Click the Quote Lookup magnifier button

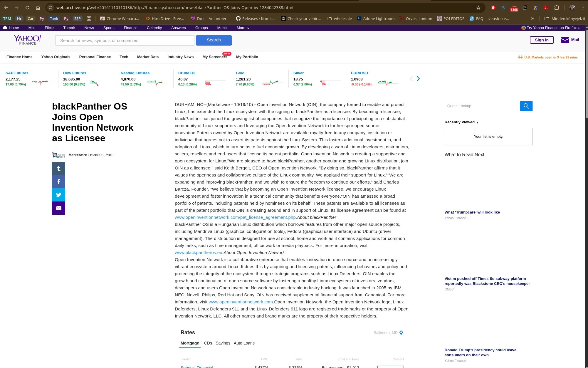526,106
